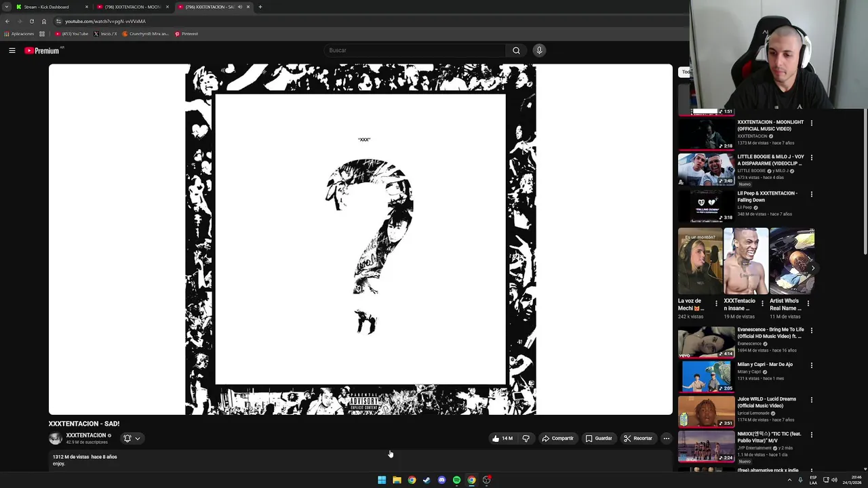
Task: Open Milan y Capri - Mar De Ajo
Action: click(x=765, y=365)
